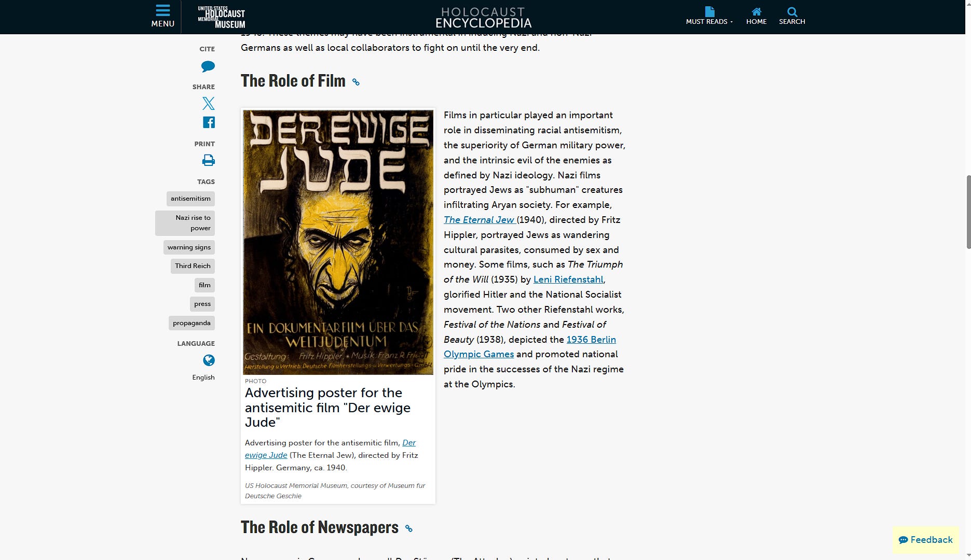The height and width of the screenshot is (560, 971).
Task: Click the museum photo credit text
Action: click(x=335, y=491)
